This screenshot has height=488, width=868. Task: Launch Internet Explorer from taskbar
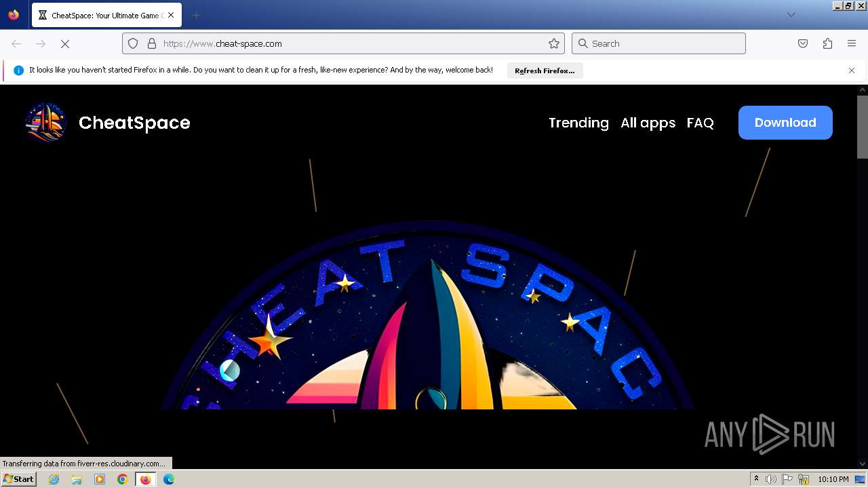tap(54, 479)
